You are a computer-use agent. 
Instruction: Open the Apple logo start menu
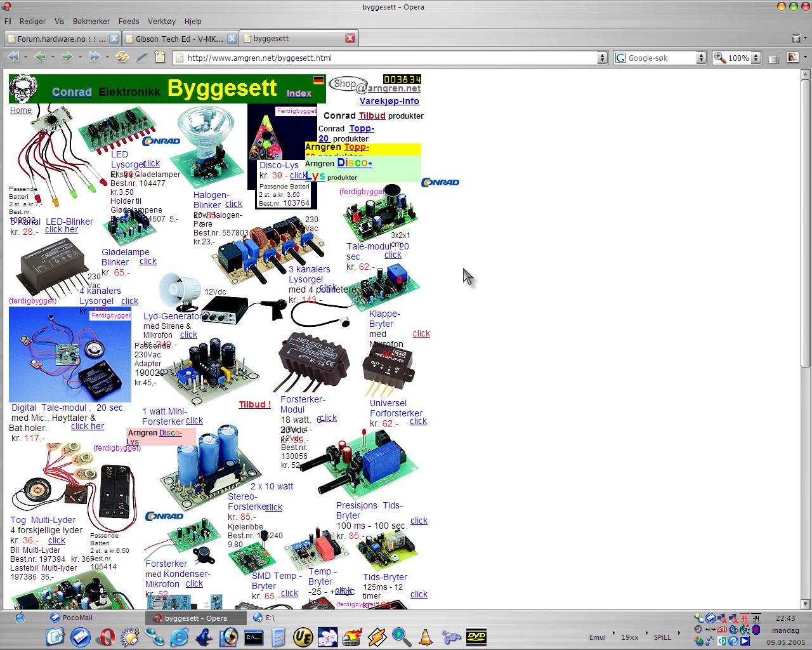click(x=19, y=617)
